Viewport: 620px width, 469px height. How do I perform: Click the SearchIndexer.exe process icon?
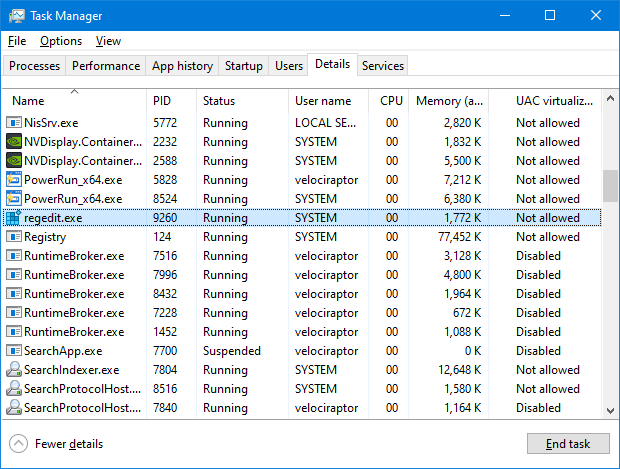coord(14,370)
